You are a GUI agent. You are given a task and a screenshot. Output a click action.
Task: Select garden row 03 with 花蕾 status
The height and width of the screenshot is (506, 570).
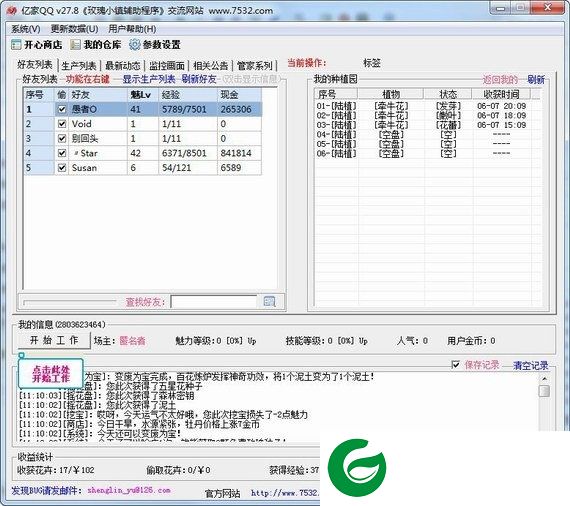421,125
